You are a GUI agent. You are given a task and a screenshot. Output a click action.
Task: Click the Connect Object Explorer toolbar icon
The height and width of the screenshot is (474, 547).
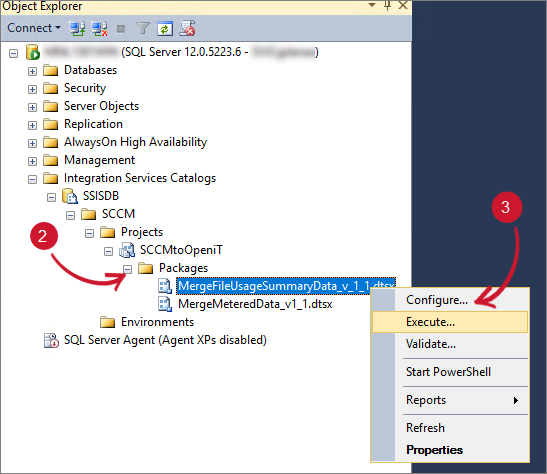tap(76, 29)
